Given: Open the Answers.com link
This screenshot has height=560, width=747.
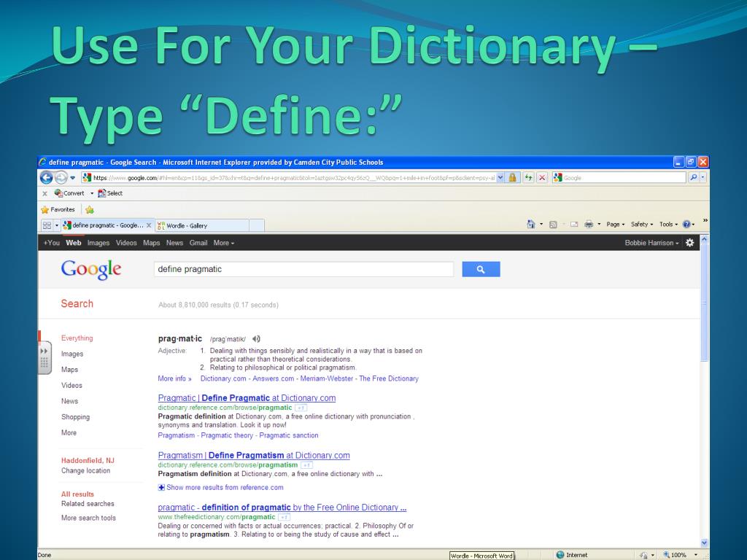Looking at the screenshot, I should (x=273, y=378).
